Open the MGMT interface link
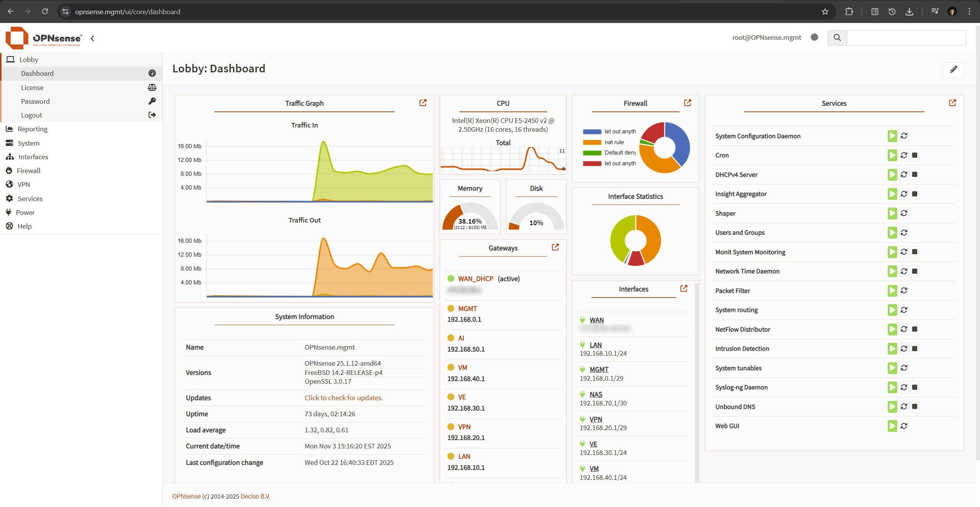 [599, 369]
